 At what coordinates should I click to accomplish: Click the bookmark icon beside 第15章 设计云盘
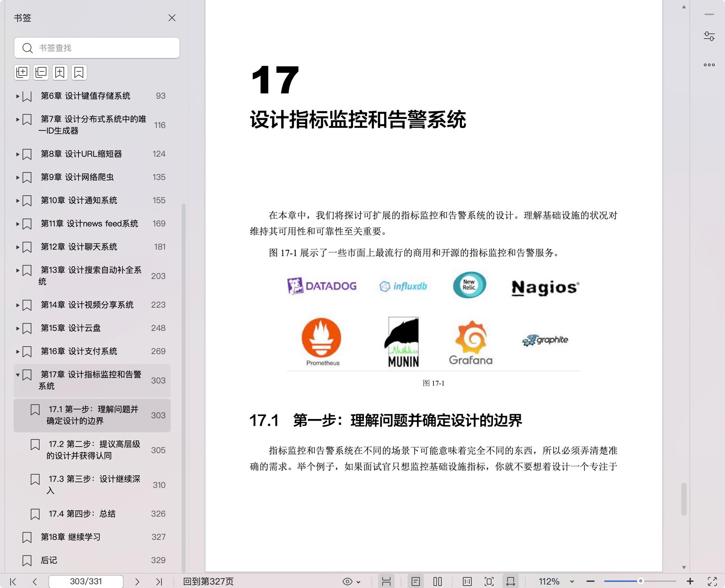27,328
